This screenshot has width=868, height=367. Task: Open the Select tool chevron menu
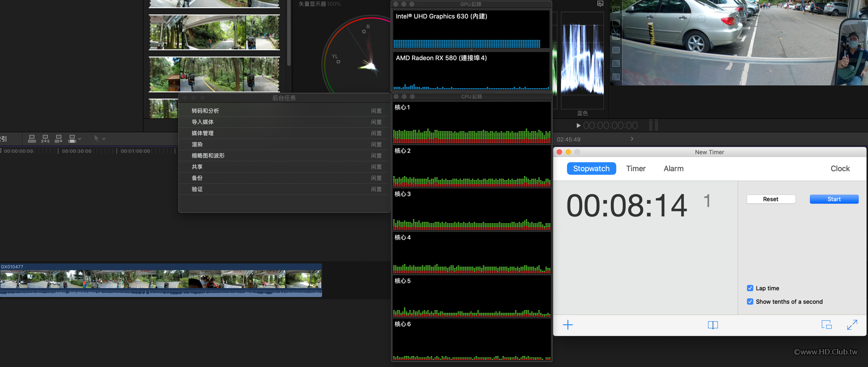tap(104, 139)
